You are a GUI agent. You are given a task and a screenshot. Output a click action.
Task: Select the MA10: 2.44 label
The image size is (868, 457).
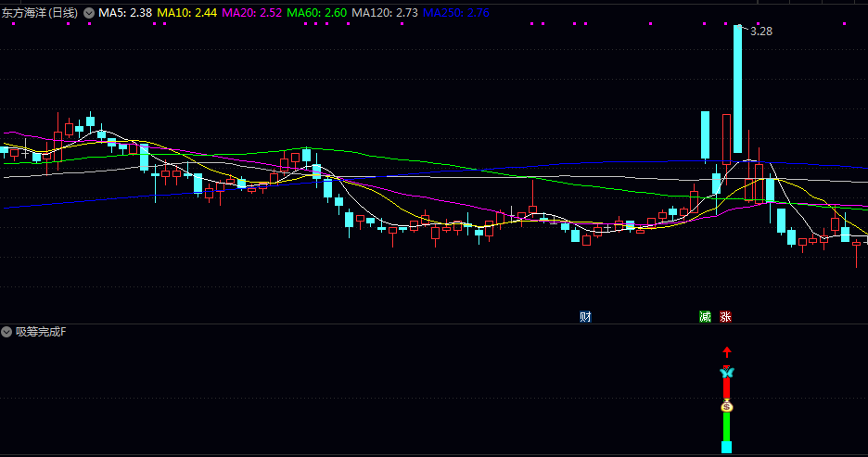point(187,13)
